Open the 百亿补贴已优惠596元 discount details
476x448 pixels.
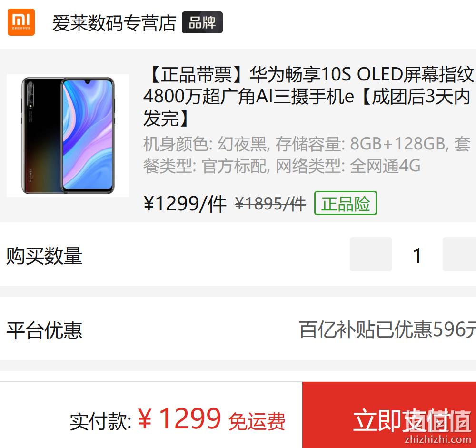(x=387, y=329)
